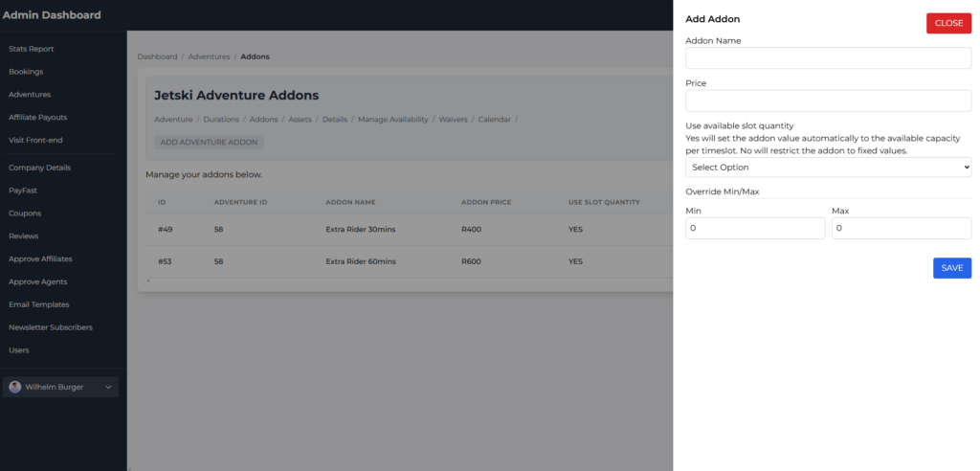This screenshot has height=471, width=980.
Task: Click the Jetski Adventure Addons heading
Action: [236, 96]
